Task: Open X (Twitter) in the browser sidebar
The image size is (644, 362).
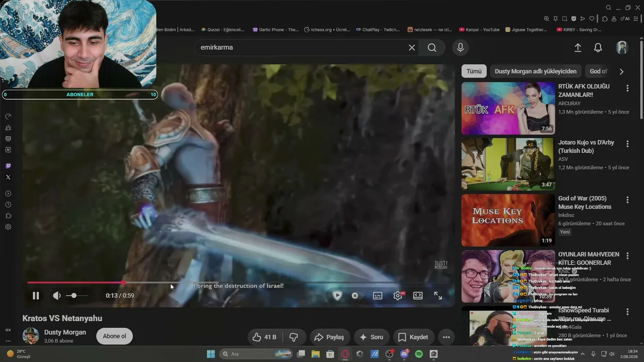Action: pyautogui.click(x=8, y=177)
